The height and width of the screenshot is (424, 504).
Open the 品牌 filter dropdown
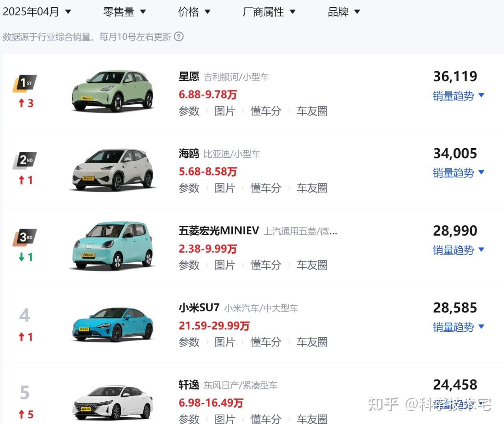[343, 12]
